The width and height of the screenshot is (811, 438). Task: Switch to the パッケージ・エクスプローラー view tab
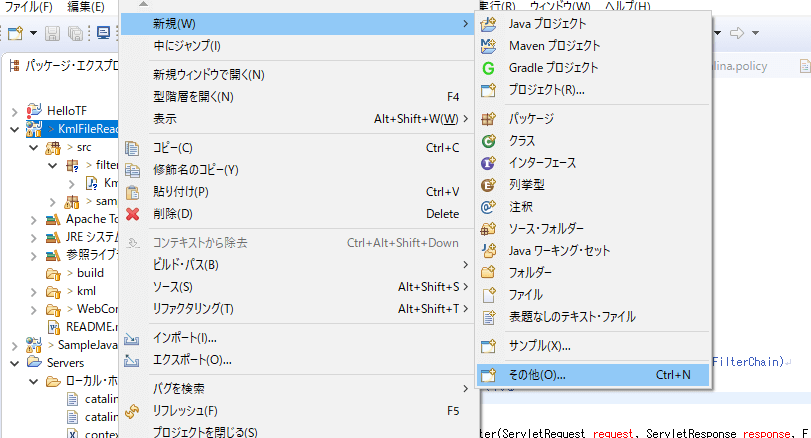tap(63, 66)
